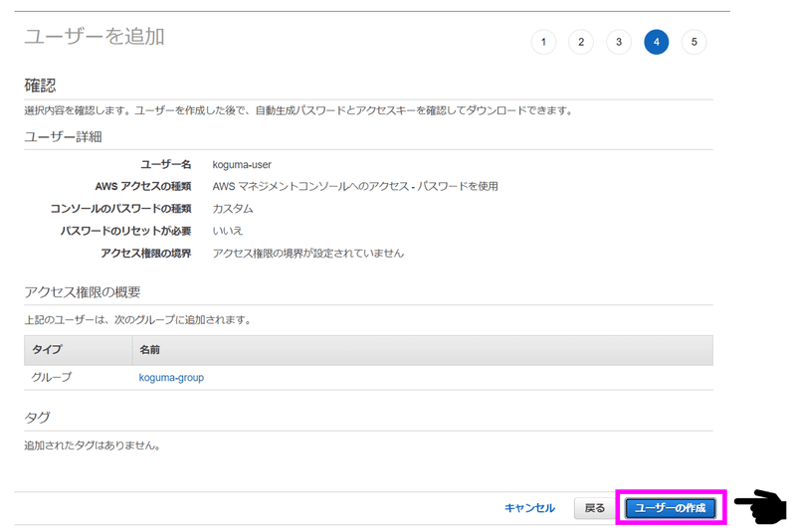Click the ユーザー詳細 heading
The width and height of the screenshot is (796, 532).
[64, 137]
